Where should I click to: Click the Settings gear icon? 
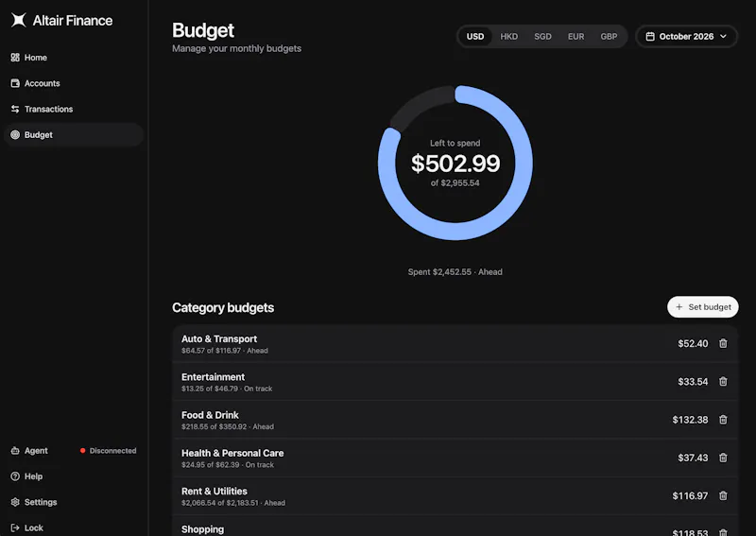[x=15, y=502]
